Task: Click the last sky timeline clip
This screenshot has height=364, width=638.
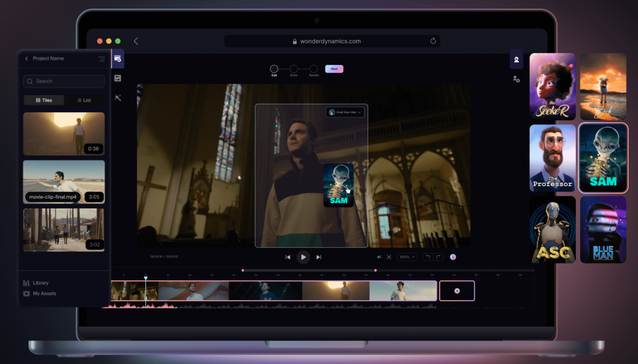Action: point(403,291)
